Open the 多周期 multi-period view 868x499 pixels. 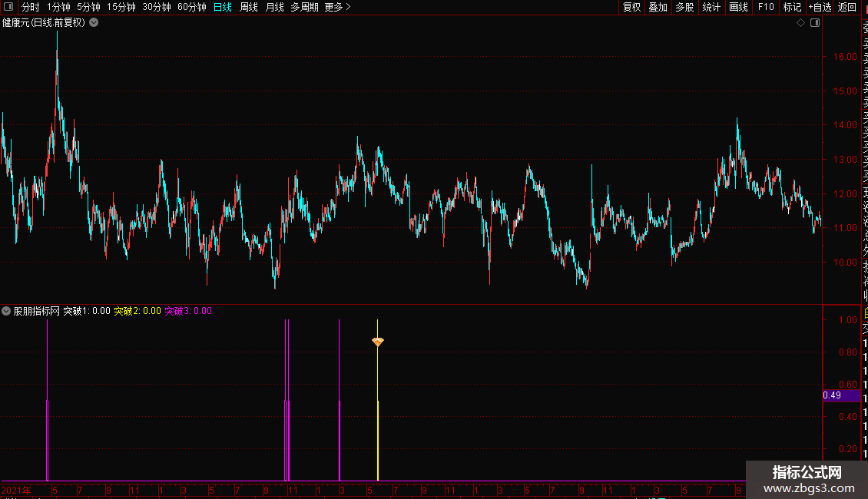coord(304,7)
